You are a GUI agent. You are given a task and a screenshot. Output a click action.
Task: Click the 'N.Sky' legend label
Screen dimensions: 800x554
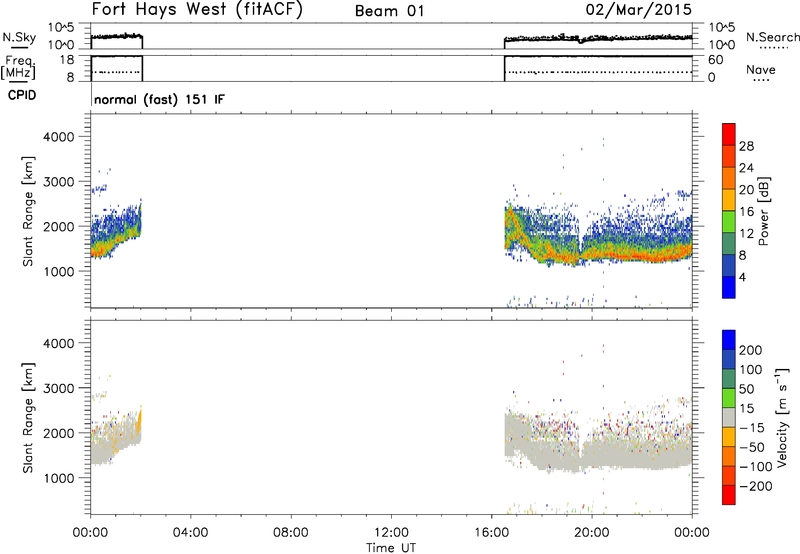coord(19,37)
